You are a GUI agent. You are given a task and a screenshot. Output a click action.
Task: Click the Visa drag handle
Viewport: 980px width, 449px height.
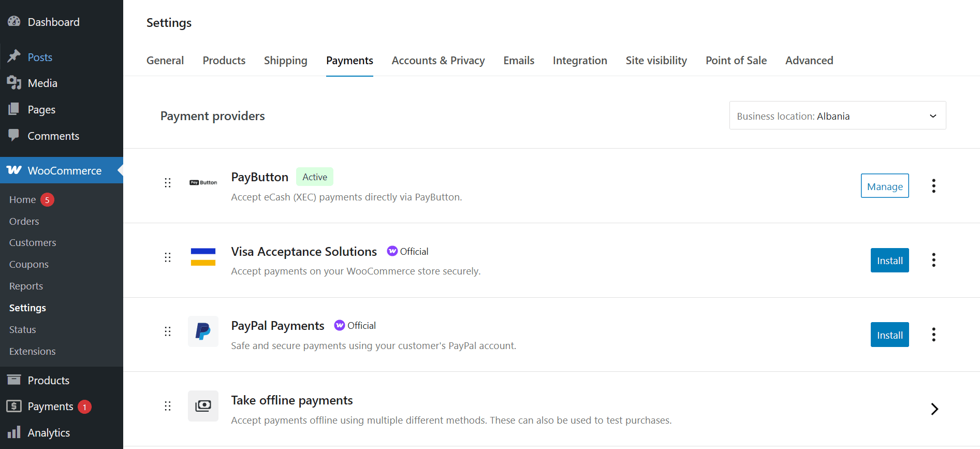pos(168,257)
